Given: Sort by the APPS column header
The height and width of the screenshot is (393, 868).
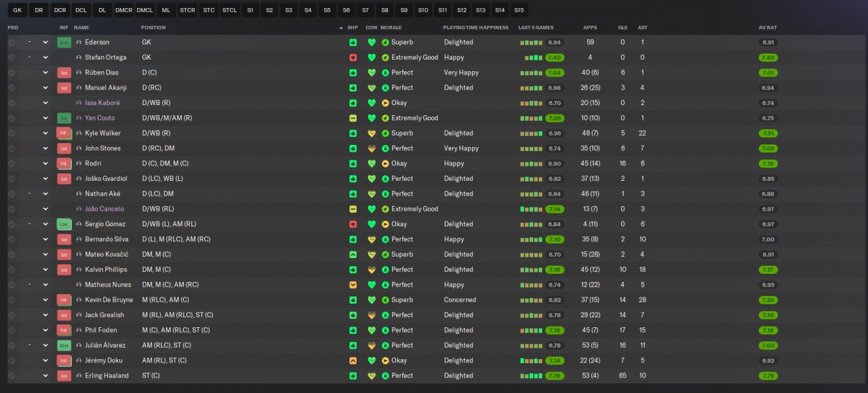Looking at the screenshot, I should point(590,28).
